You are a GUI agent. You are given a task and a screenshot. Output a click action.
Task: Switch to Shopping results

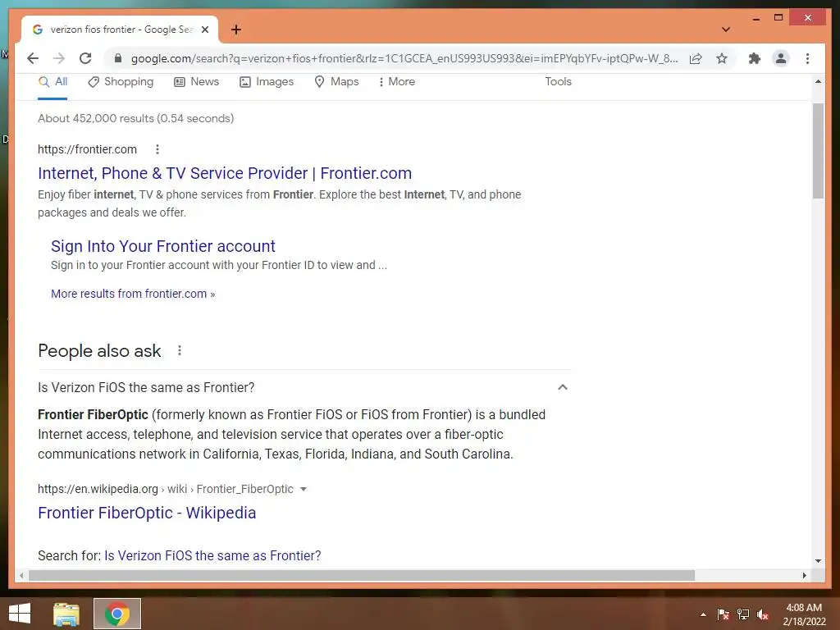pyautogui.click(x=121, y=82)
